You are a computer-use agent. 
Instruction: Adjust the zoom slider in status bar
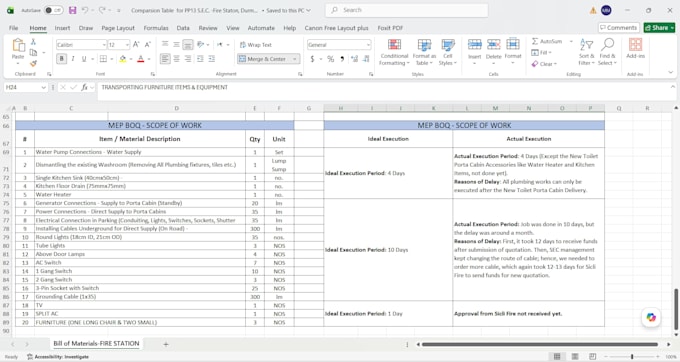[x=632, y=356]
